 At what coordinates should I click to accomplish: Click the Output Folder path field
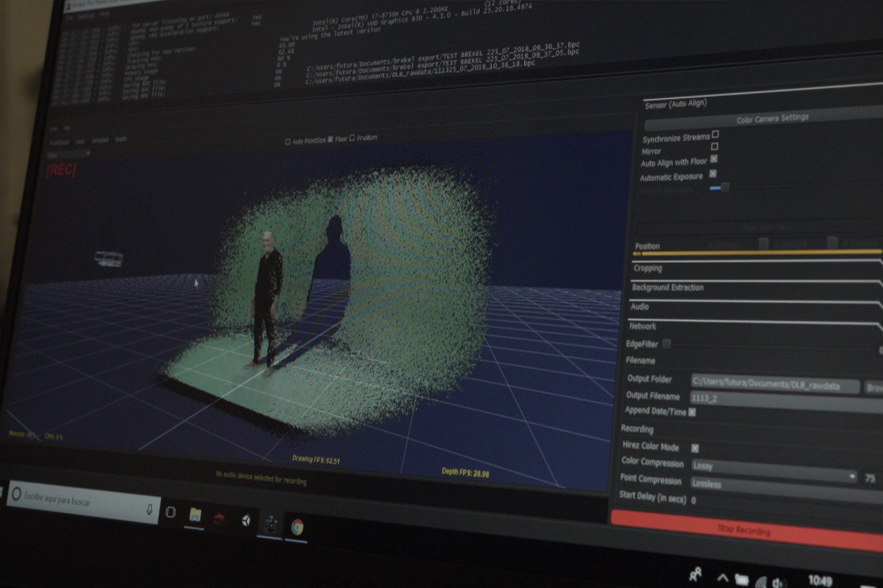click(775, 384)
